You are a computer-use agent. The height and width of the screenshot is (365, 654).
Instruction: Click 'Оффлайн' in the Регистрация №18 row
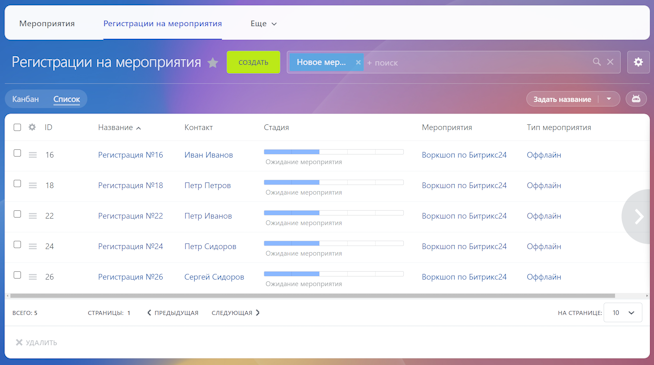[x=543, y=185]
